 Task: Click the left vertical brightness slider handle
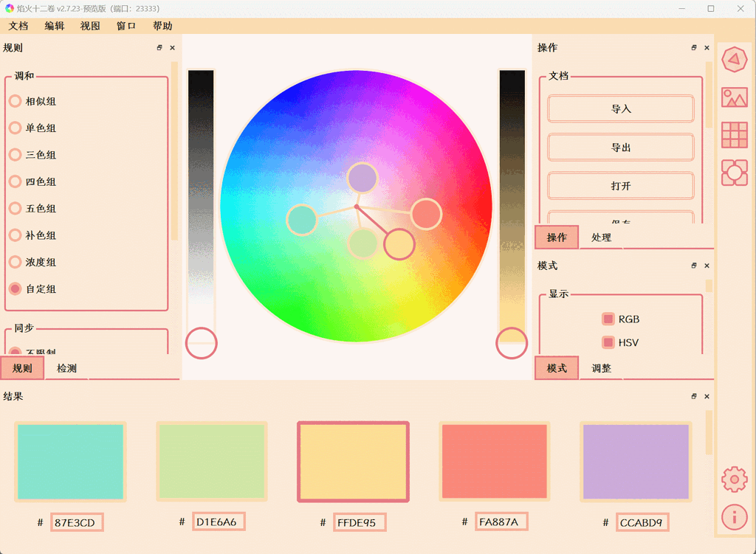click(x=201, y=344)
